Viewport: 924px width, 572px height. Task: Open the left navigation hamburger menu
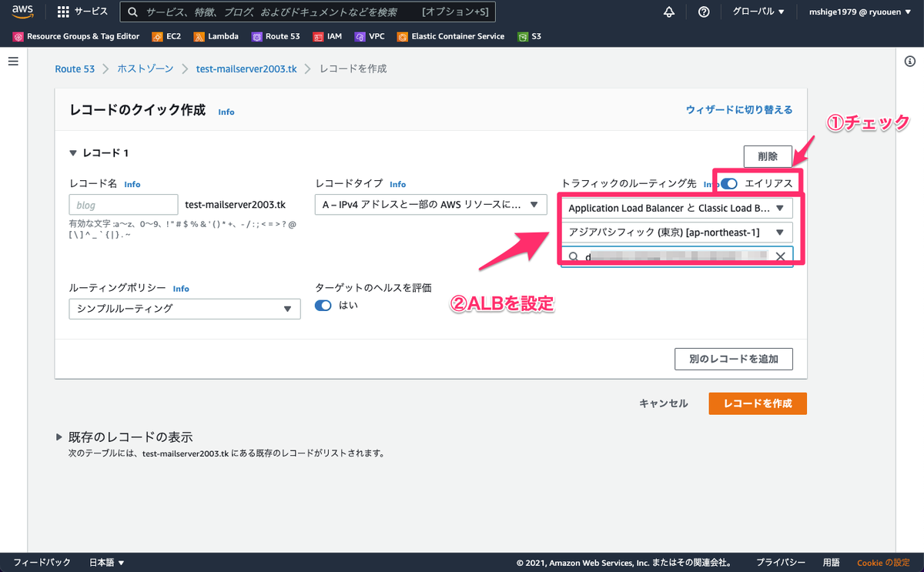[13, 62]
